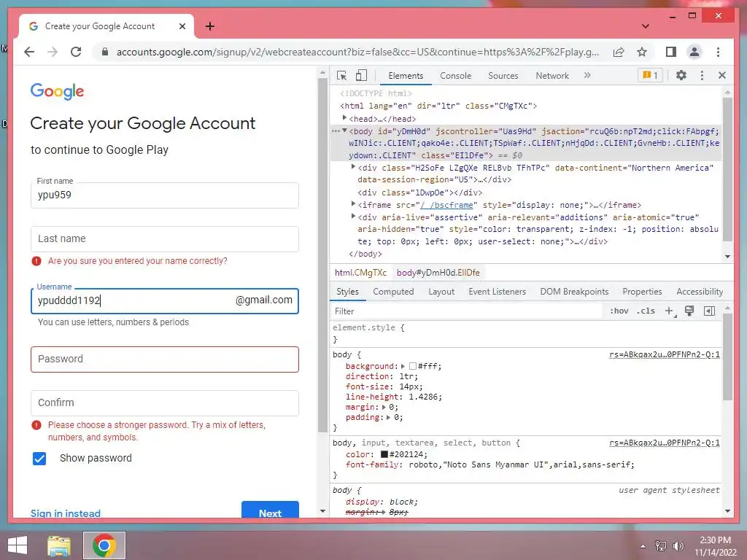Open the DOM Breakpoints tab
Viewport: 747px width, 560px height.
pos(574,292)
